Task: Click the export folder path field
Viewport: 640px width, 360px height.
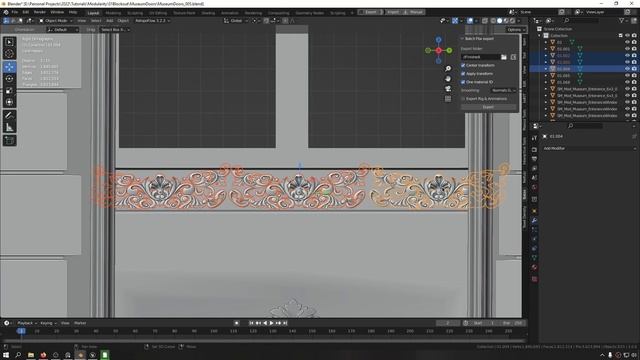Action: coord(480,57)
